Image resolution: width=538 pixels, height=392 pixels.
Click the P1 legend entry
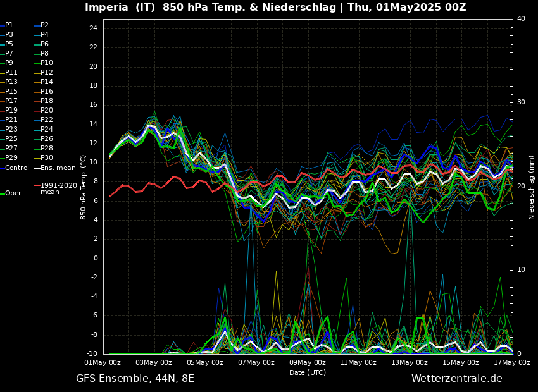[x=9, y=25]
